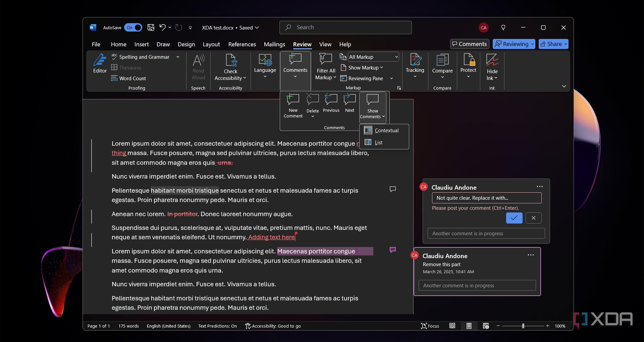Cancel comment with X button
Viewport: 644px width, 342px height.
point(533,218)
